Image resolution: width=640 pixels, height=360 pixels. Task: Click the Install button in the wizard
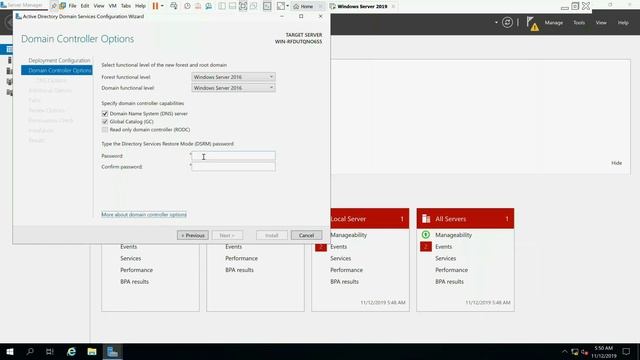click(x=272, y=235)
